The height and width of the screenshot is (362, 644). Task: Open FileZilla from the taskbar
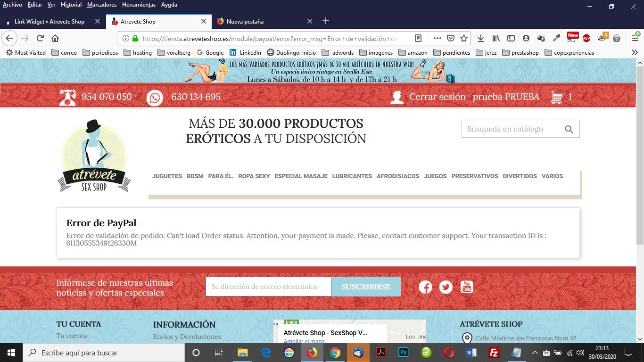point(494,353)
